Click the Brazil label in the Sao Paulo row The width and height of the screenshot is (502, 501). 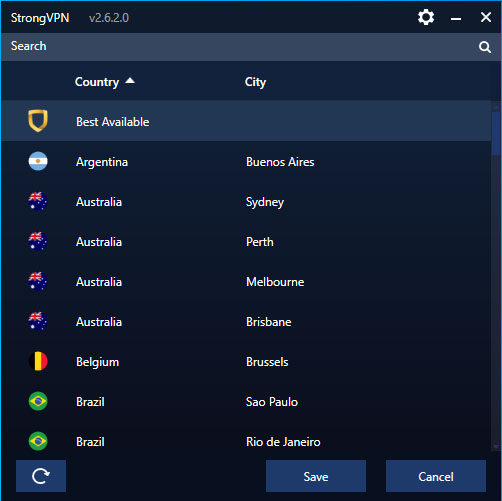click(90, 402)
